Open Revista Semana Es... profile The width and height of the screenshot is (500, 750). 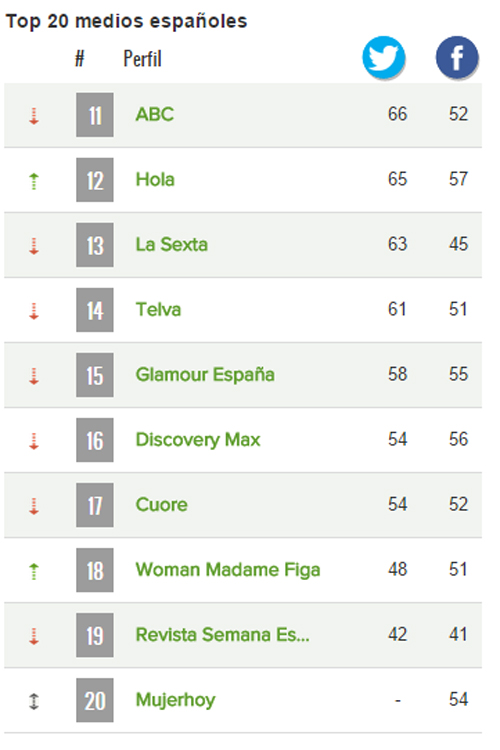[x=222, y=635]
